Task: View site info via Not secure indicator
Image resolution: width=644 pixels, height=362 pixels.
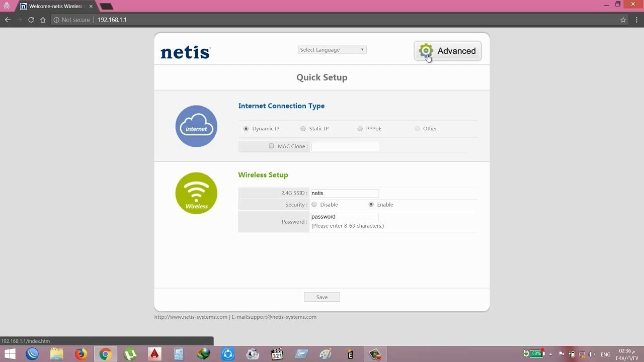Action: click(71, 20)
